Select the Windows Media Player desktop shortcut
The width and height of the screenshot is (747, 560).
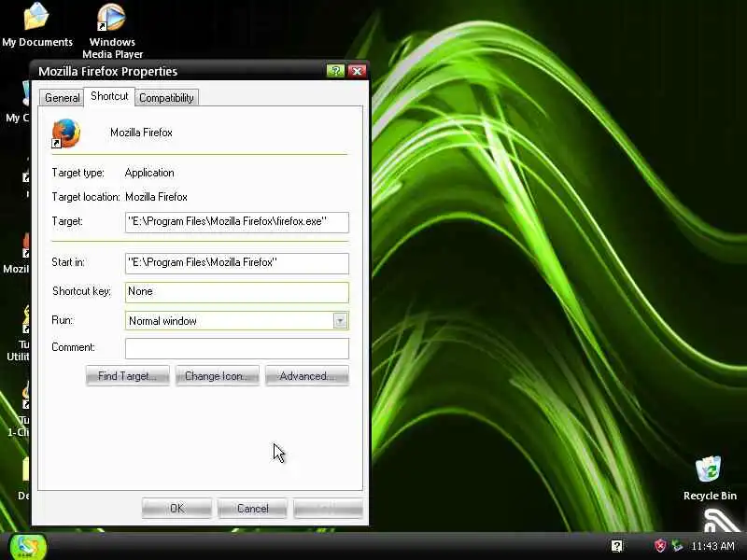point(112,31)
